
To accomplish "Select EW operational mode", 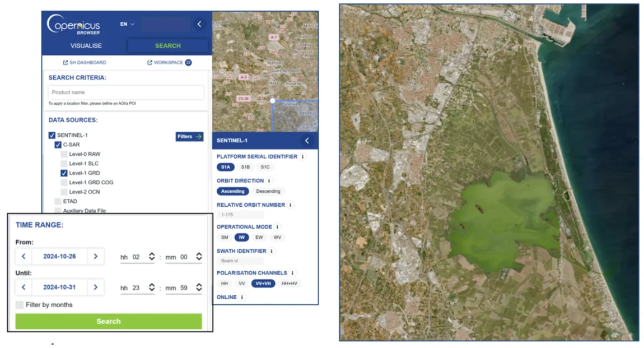I will point(259,238).
